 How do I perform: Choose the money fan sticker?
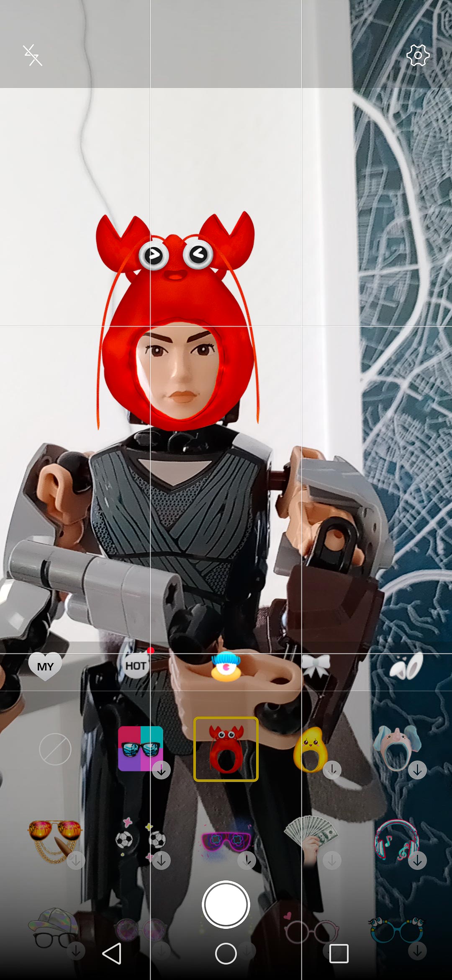pos(311,840)
